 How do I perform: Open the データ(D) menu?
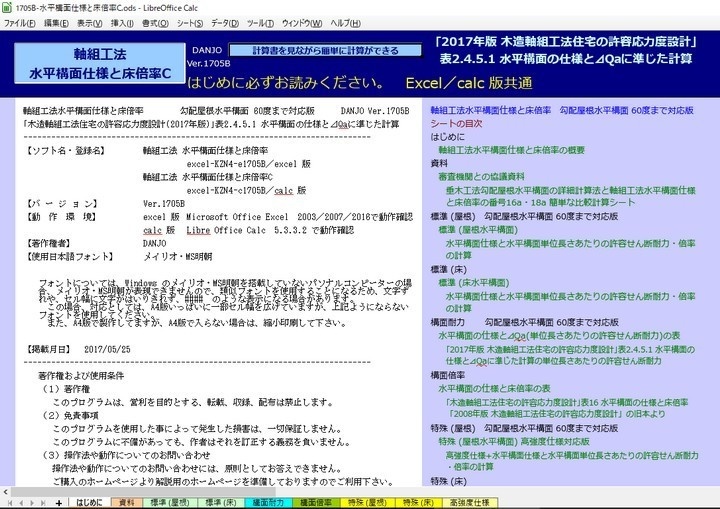[225, 23]
